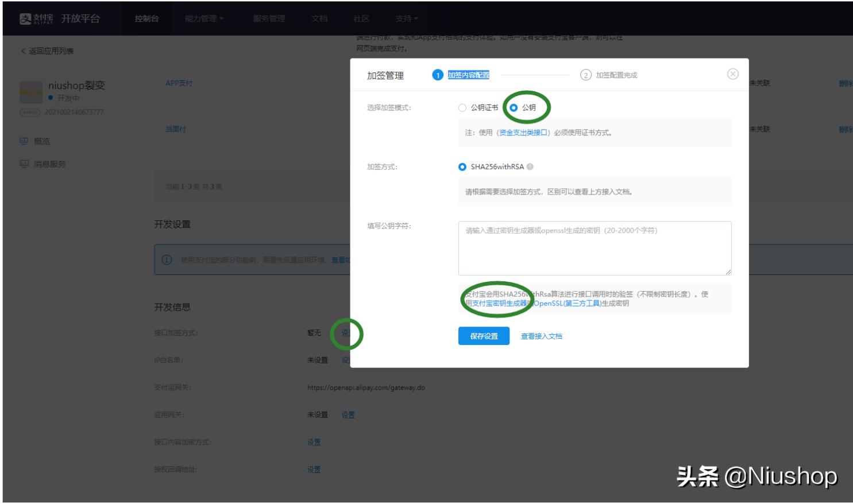
Task: Click the step 2 circle 加签配置完成
Action: point(586,75)
